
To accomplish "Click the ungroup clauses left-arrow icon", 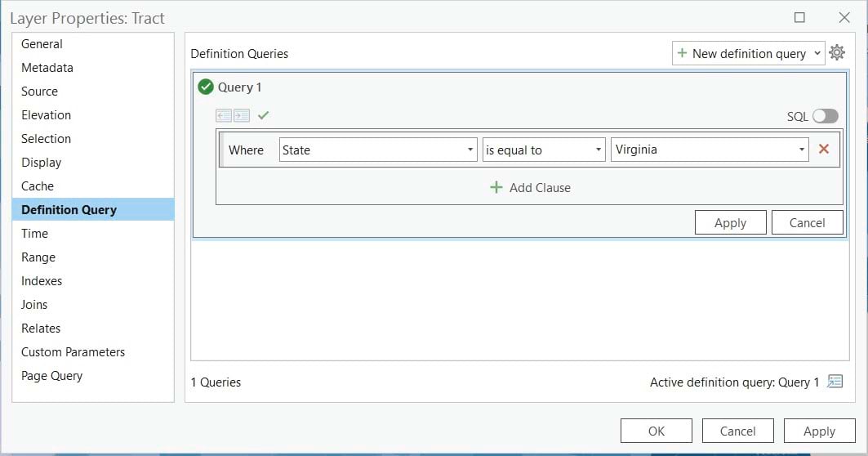I will point(224,116).
